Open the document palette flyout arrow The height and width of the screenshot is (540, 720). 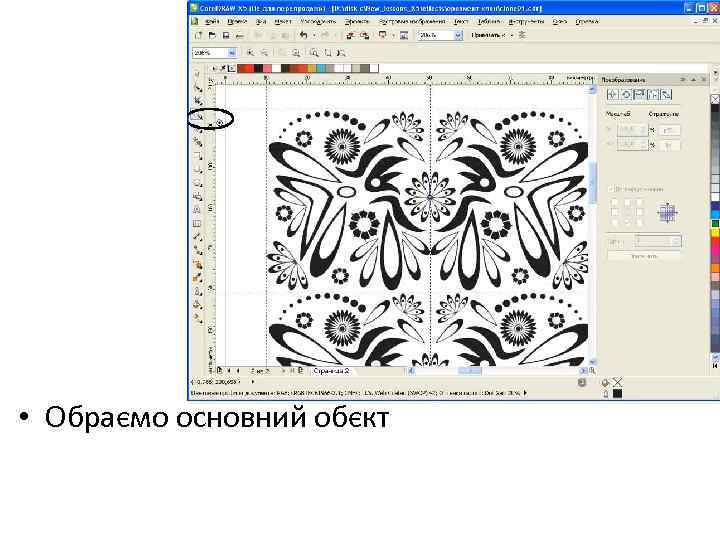tap(213, 68)
